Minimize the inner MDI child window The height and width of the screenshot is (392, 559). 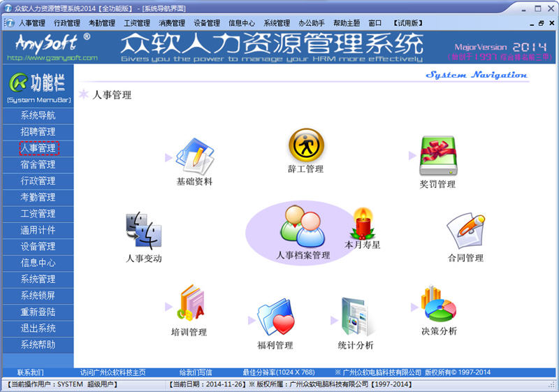532,24
